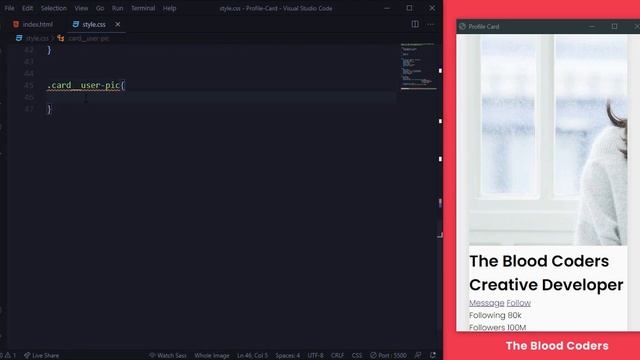
Task: Switch to the index.html tab
Action: 33,24
